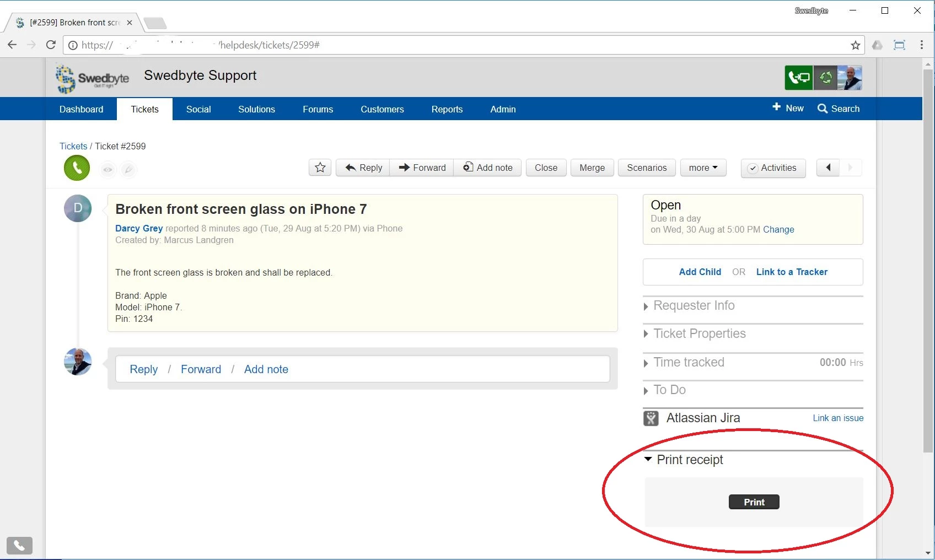
Task: Switch to the Tickets tab
Action: click(145, 109)
